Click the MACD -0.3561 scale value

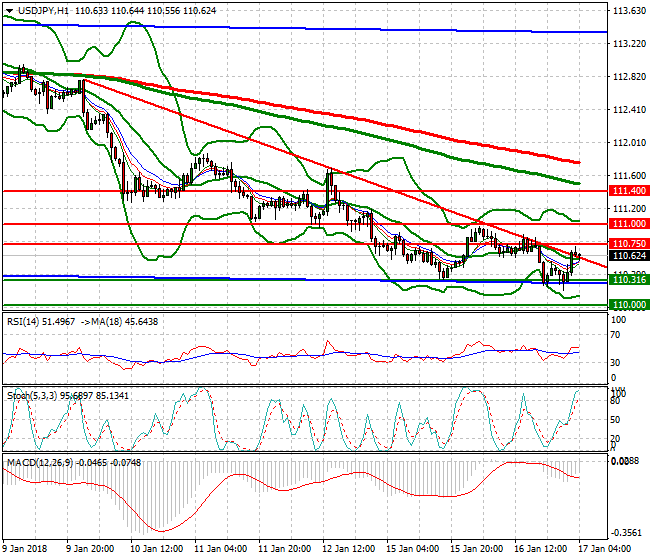[627, 533]
